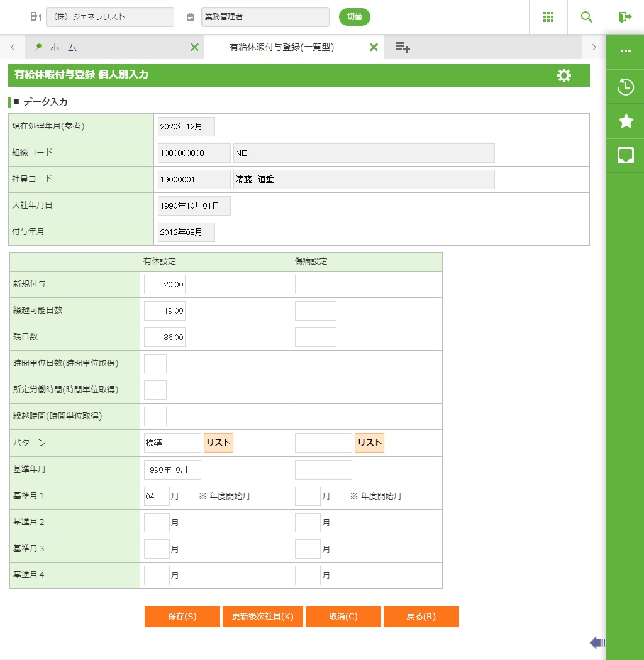The image size is (644, 660).
Task: Click the search magnifier icon
Action: tap(586, 17)
